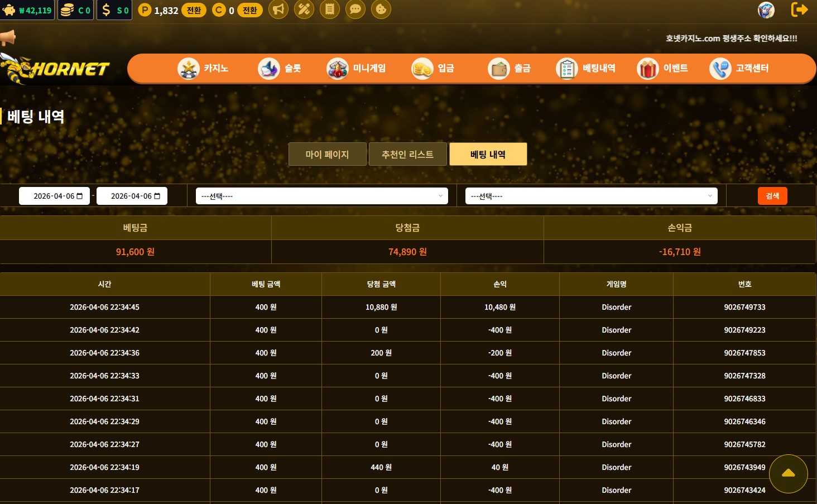Expand the first ---선택---- dropdown
Screen dimensions: 817x504
(321, 196)
